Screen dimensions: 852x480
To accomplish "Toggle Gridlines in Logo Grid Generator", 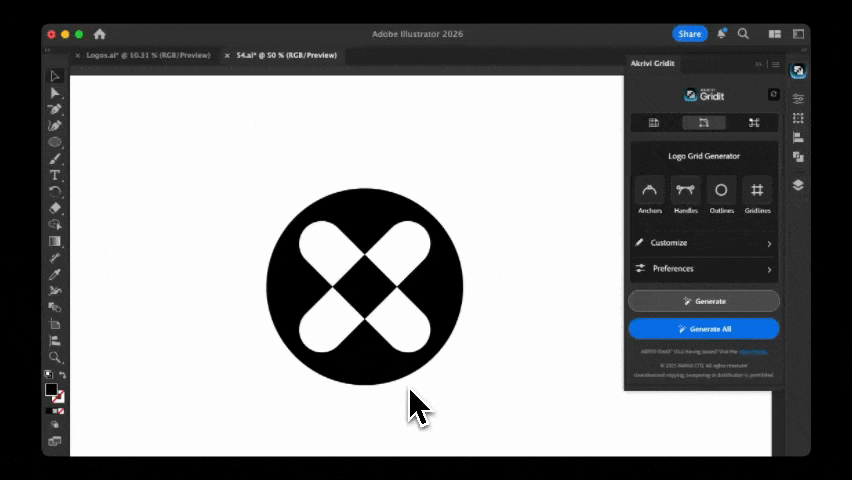I will (x=757, y=196).
